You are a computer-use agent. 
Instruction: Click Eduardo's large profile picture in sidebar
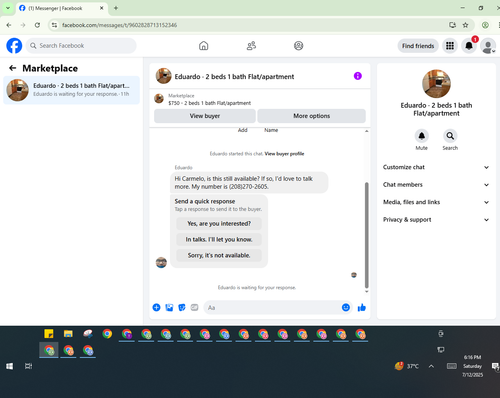tap(436, 84)
